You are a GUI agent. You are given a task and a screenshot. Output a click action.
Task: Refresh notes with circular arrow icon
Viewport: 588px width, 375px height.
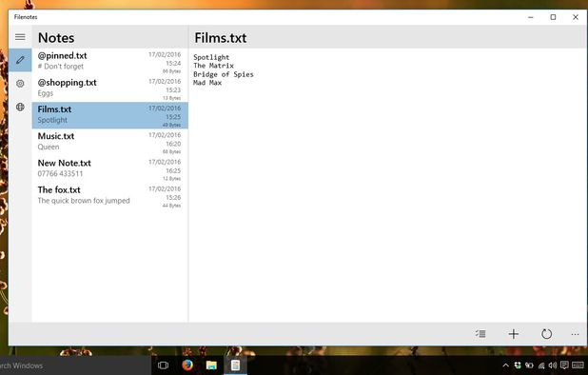(x=546, y=334)
